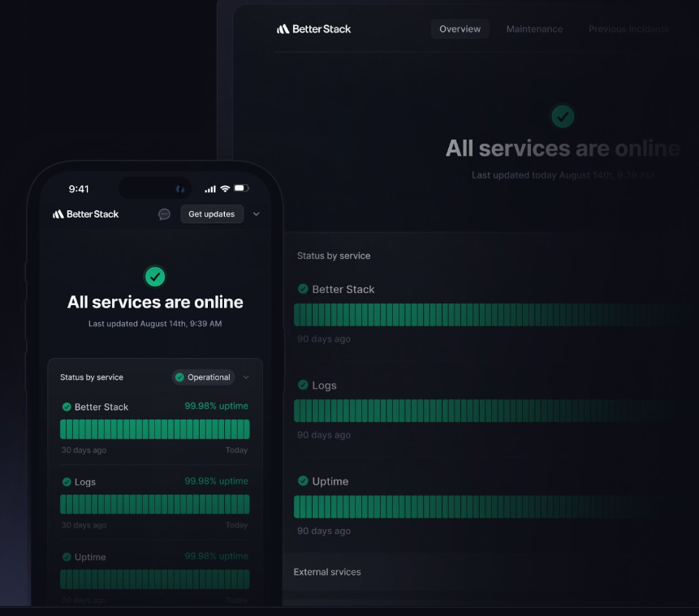Select the Overview tab on desktop page
Image resolution: width=699 pixels, height=616 pixels.
coord(460,29)
